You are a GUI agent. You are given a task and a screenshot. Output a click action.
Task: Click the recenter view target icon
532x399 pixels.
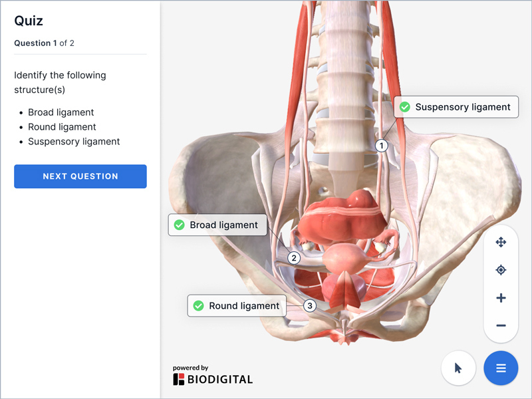pos(501,270)
